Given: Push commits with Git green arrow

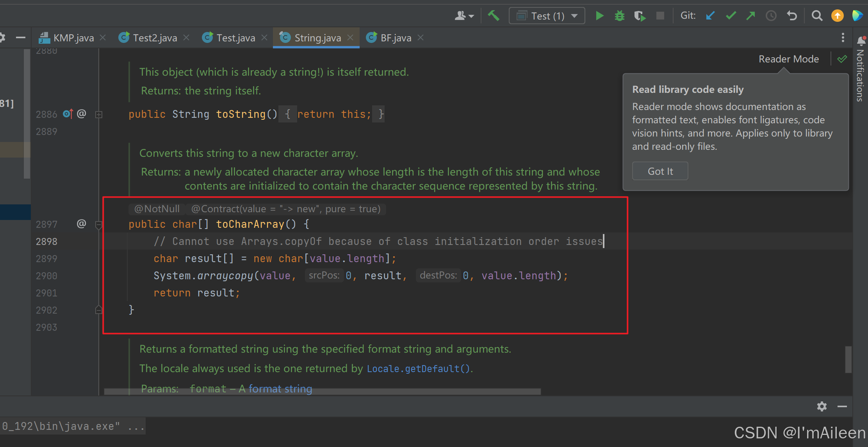Looking at the screenshot, I should coord(750,16).
